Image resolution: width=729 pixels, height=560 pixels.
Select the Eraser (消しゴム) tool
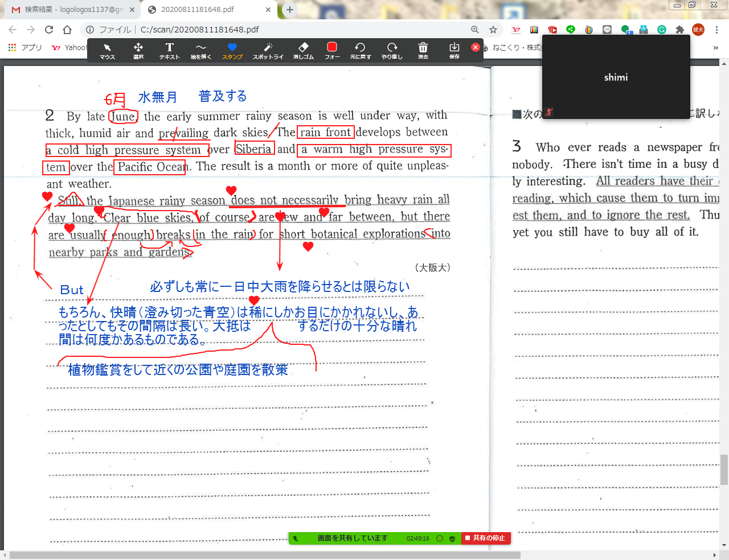click(303, 50)
